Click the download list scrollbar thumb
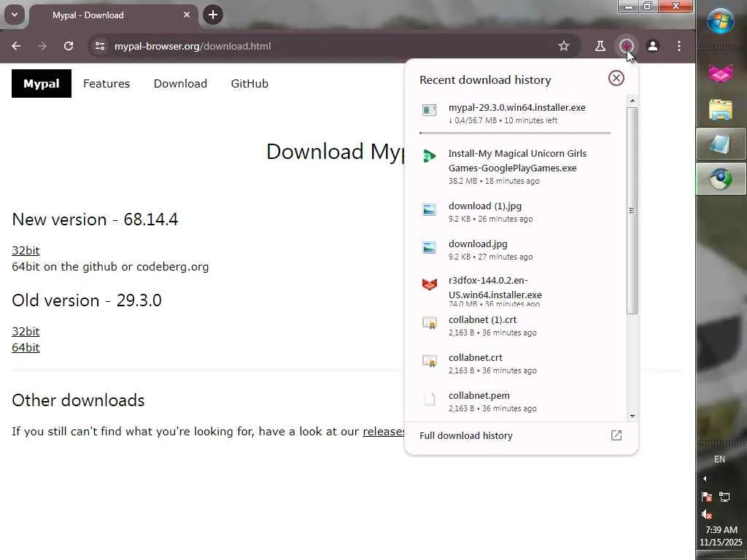Viewport: 747px width, 560px height. [632, 211]
